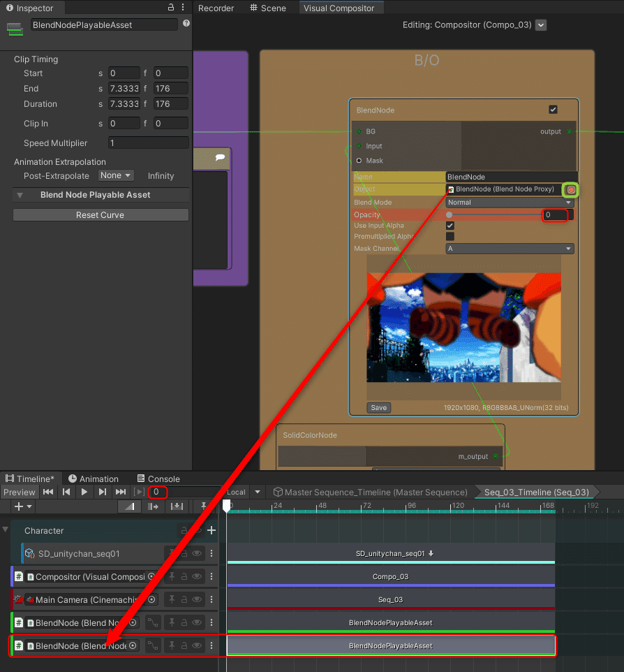Switch to the Console tab
The height and width of the screenshot is (672, 624).
click(x=158, y=479)
